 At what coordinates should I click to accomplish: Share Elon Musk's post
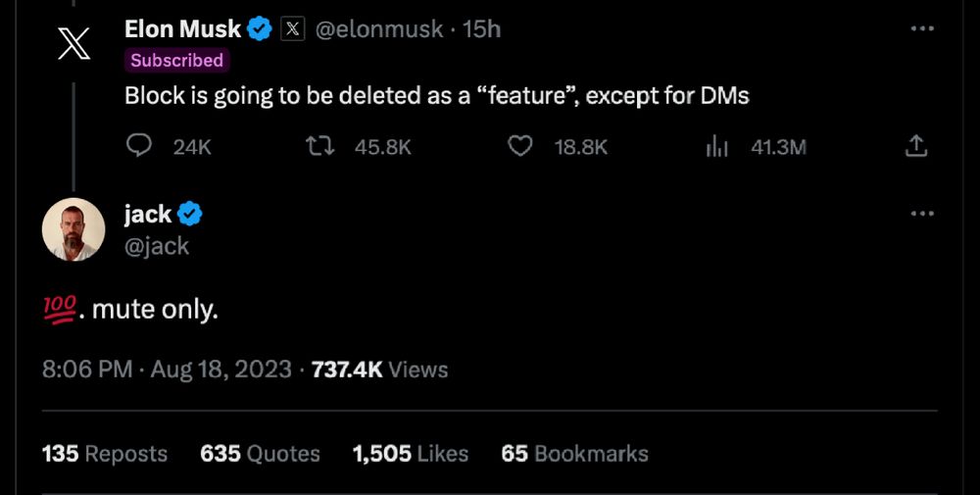coord(915,146)
